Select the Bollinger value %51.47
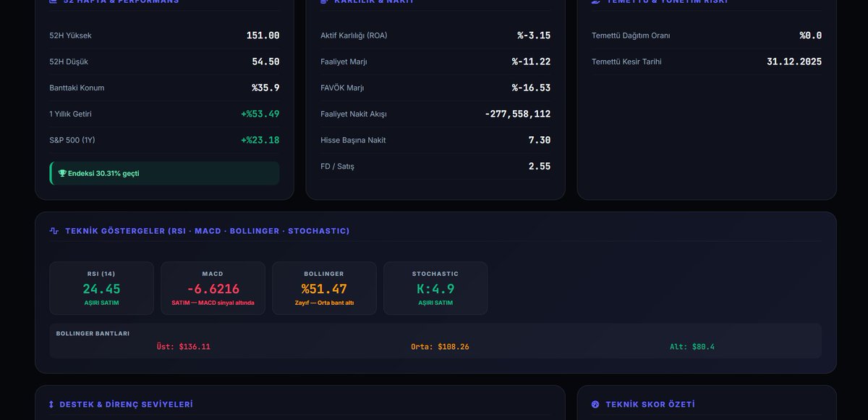 (x=324, y=289)
